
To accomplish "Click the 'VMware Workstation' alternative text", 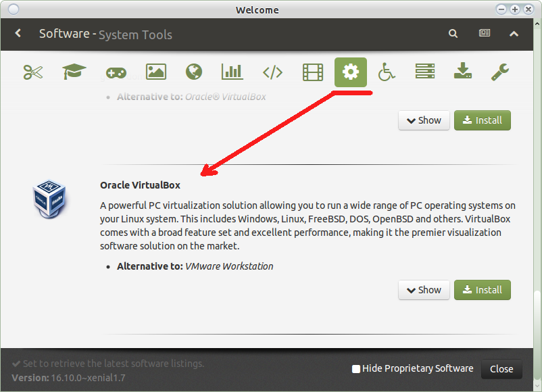I will click(x=229, y=266).
